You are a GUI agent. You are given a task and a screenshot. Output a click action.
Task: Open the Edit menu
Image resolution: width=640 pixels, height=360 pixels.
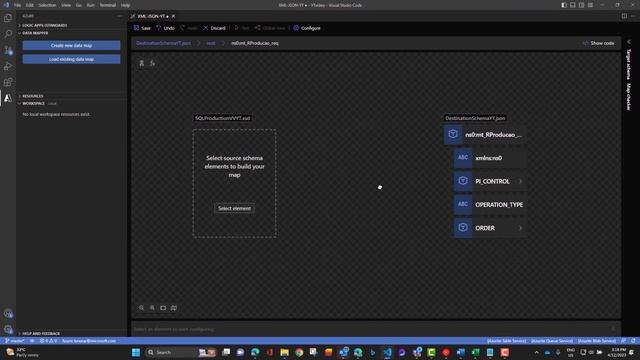[x=30, y=5]
